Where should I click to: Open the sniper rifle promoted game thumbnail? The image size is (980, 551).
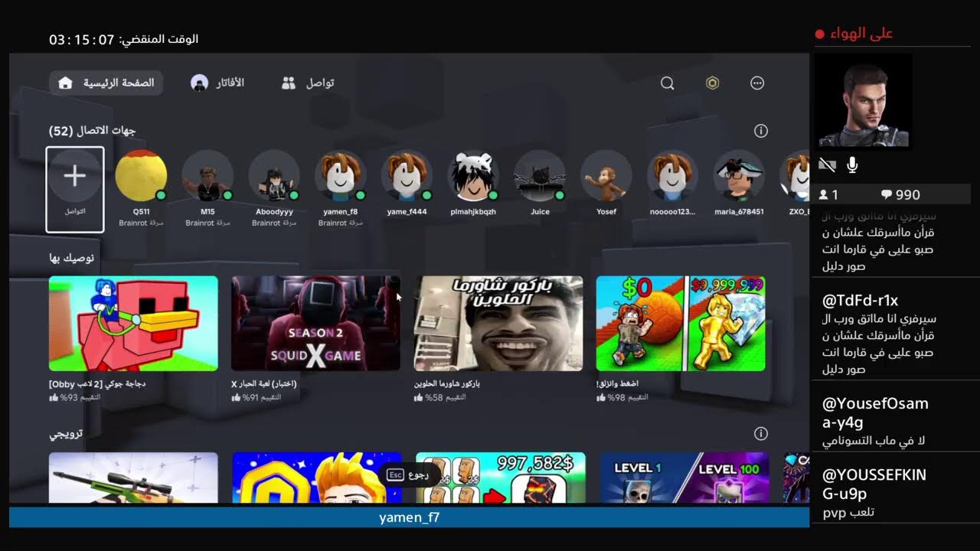pyautogui.click(x=133, y=478)
